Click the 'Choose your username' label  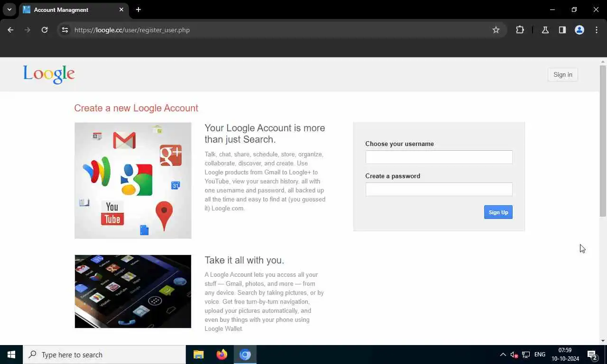[399, 144]
